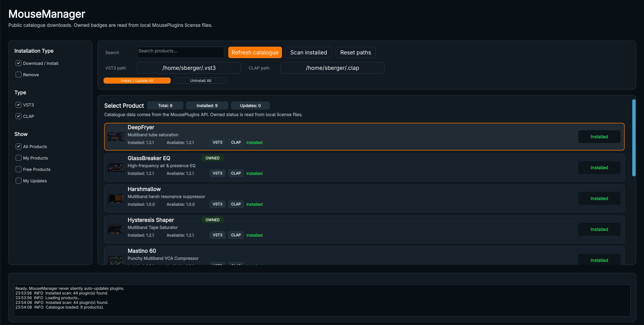Click the "Multiband harsh resonance suppressor" description
This screenshot has height=325, width=644.
pos(166,197)
